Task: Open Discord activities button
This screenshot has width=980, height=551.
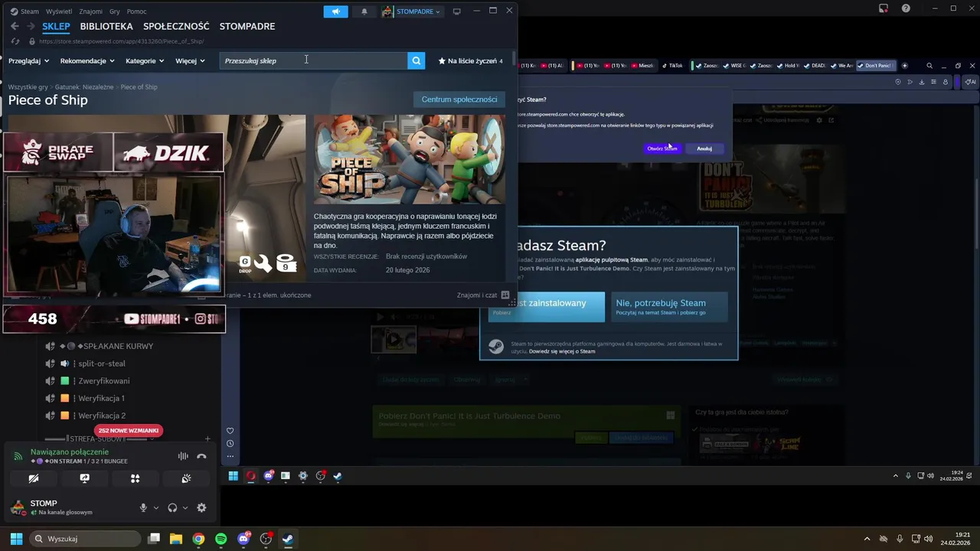Action: click(x=135, y=478)
